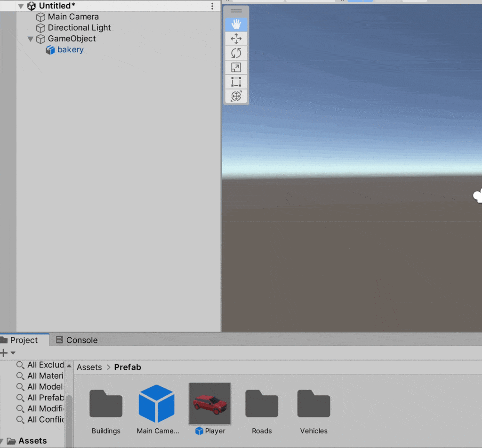Select the Player prefab thumbnail

(210, 404)
